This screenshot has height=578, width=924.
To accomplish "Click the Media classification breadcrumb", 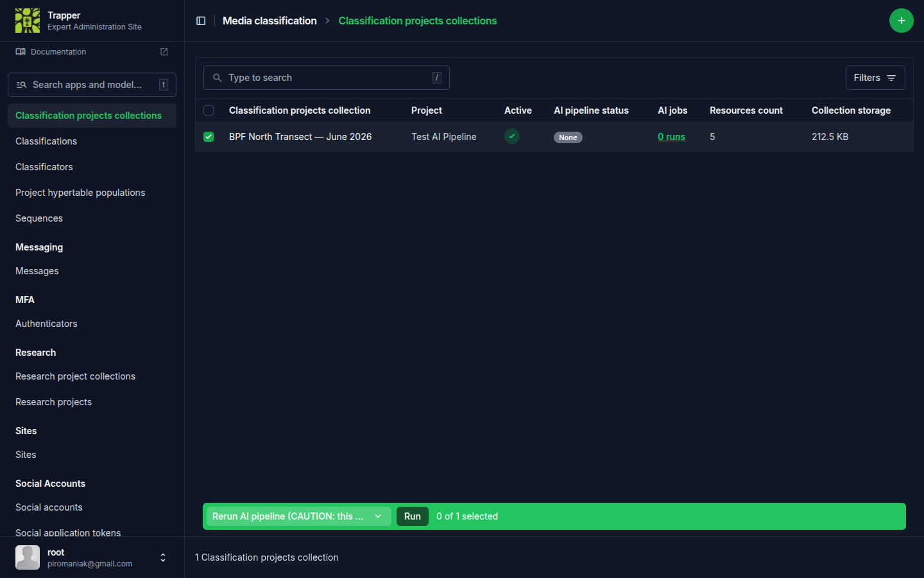I will [x=269, y=21].
